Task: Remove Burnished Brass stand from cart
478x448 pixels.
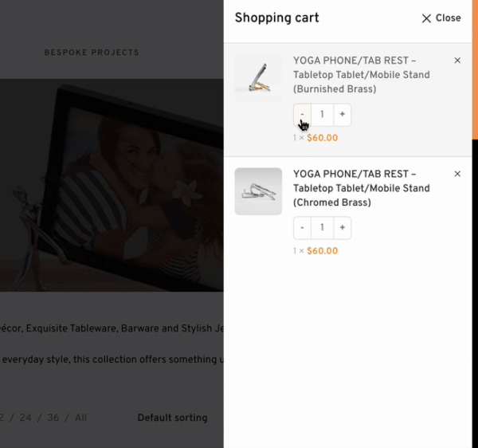Action: [x=457, y=61]
